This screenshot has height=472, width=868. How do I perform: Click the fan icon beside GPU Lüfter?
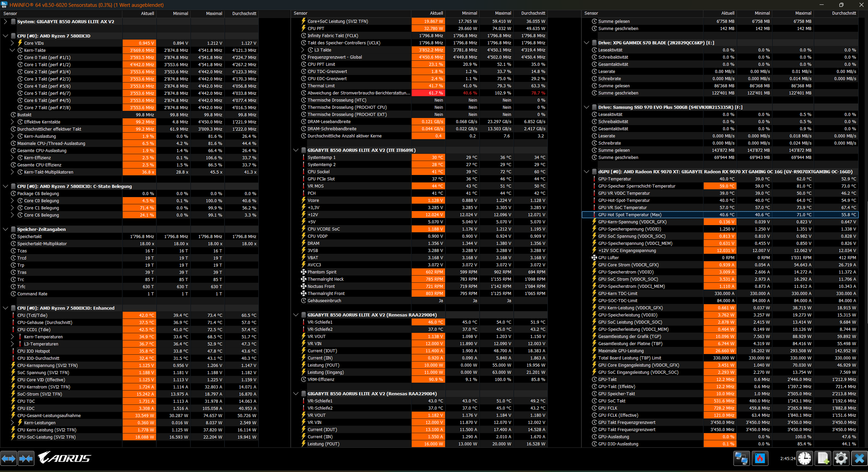click(x=594, y=257)
